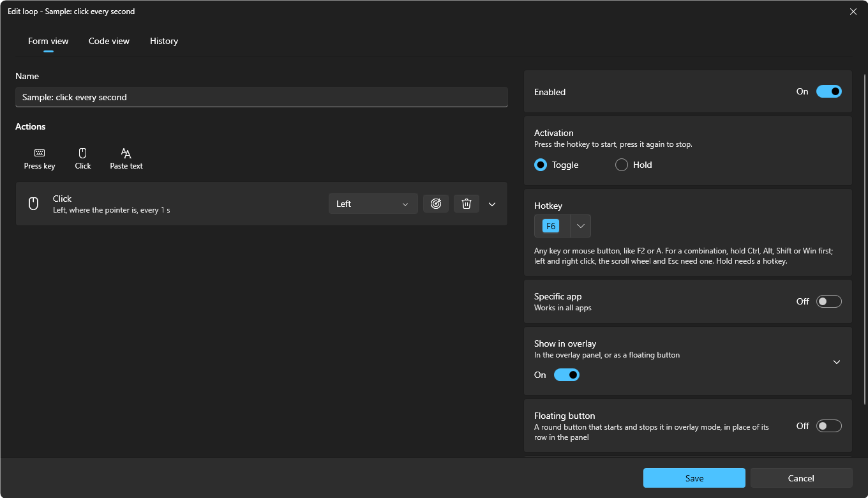Save the loop changes
Image resolution: width=868 pixels, height=498 pixels.
(x=694, y=478)
